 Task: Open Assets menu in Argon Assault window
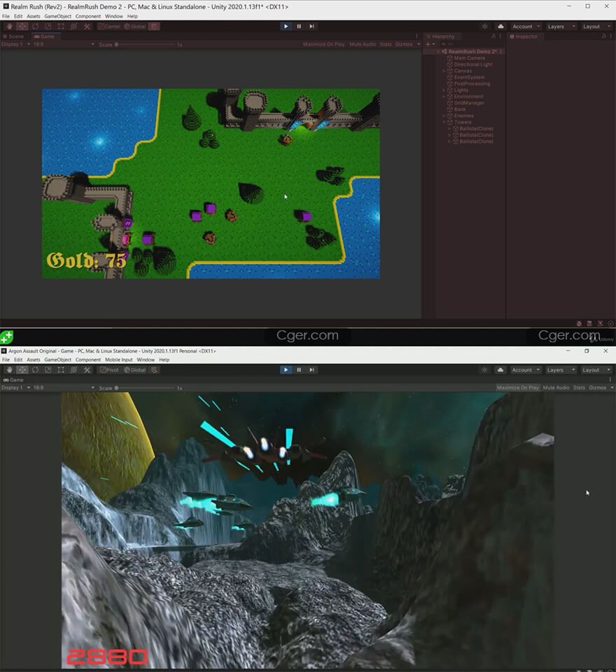pos(34,360)
